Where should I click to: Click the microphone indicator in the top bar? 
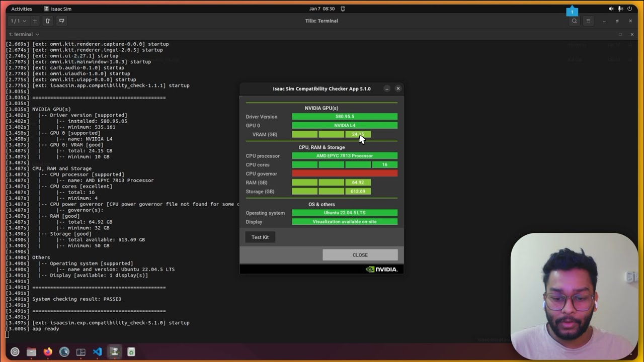pyautogui.click(x=620, y=9)
